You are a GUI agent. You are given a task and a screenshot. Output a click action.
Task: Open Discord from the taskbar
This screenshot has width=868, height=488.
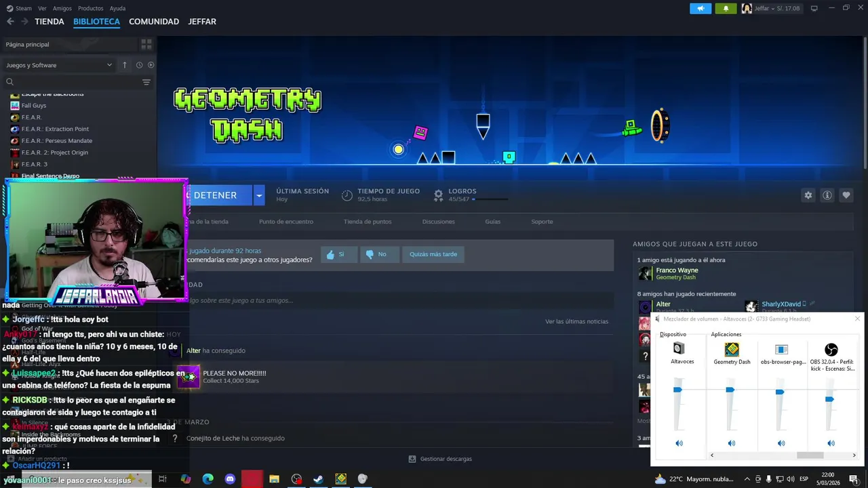point(230,479)
